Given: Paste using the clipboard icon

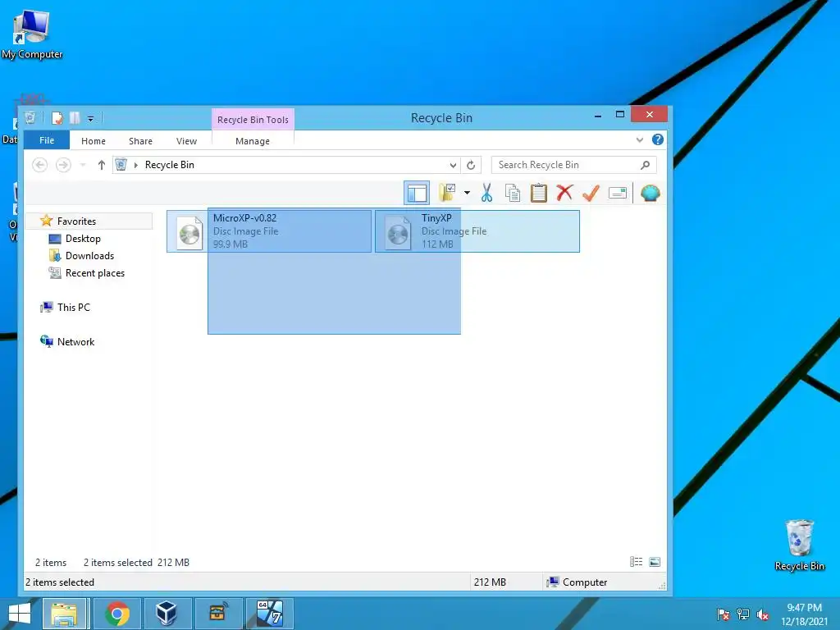Looking at the screenshot, I should 538,193.
